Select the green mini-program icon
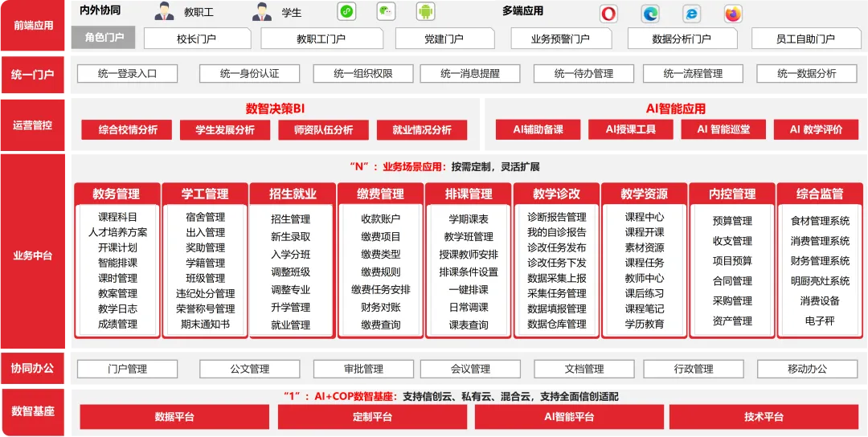 346,11
